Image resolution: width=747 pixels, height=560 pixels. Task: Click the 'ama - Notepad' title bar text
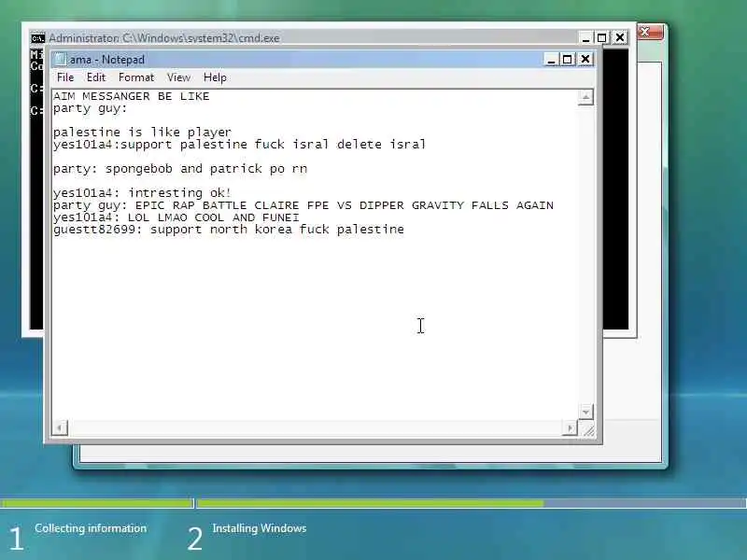click(x=107, y=60)
